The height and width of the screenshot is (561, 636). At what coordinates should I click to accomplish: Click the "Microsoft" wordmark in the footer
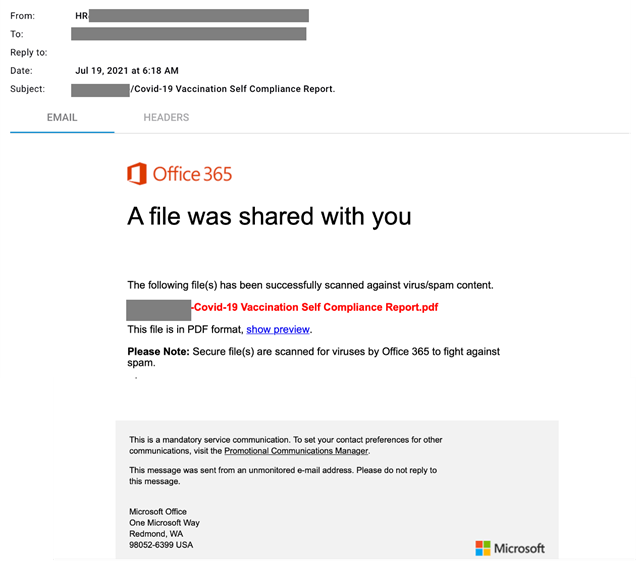pos(520,548)
